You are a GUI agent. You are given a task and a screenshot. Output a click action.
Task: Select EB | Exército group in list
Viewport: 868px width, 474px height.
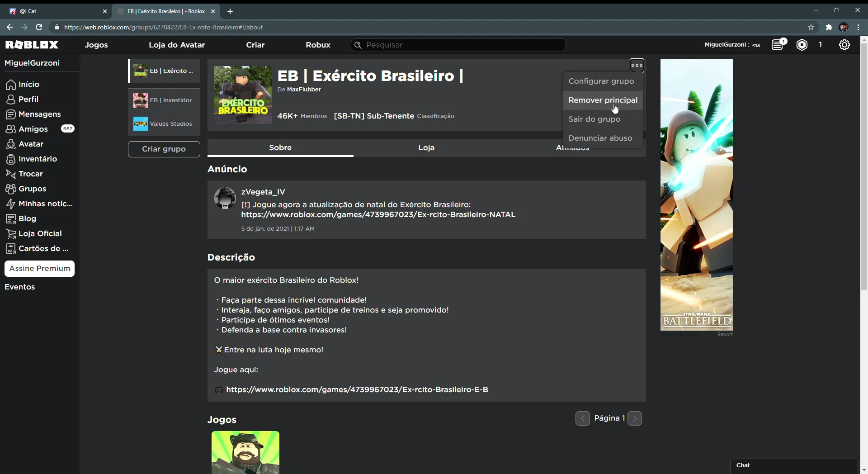tap(164, 71)
